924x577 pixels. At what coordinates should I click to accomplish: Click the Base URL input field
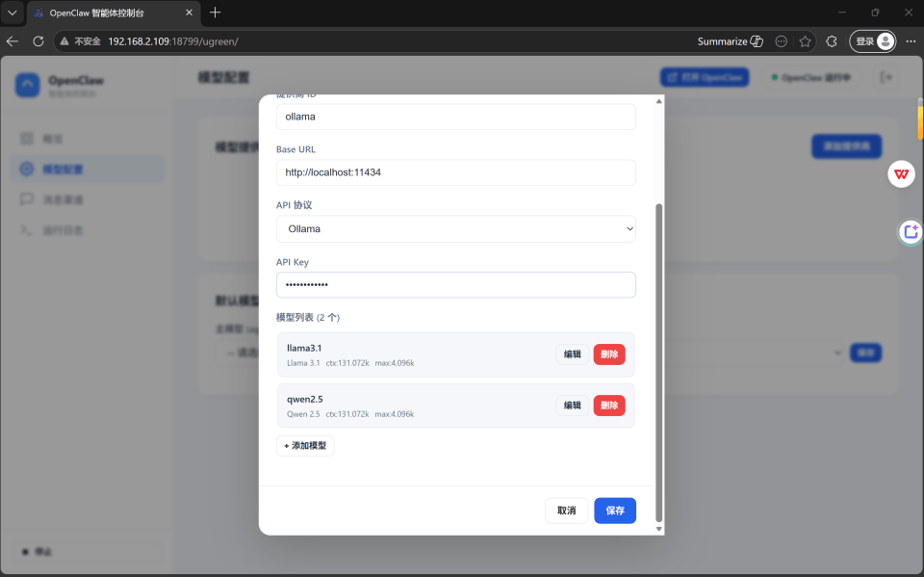coord(456,172)
